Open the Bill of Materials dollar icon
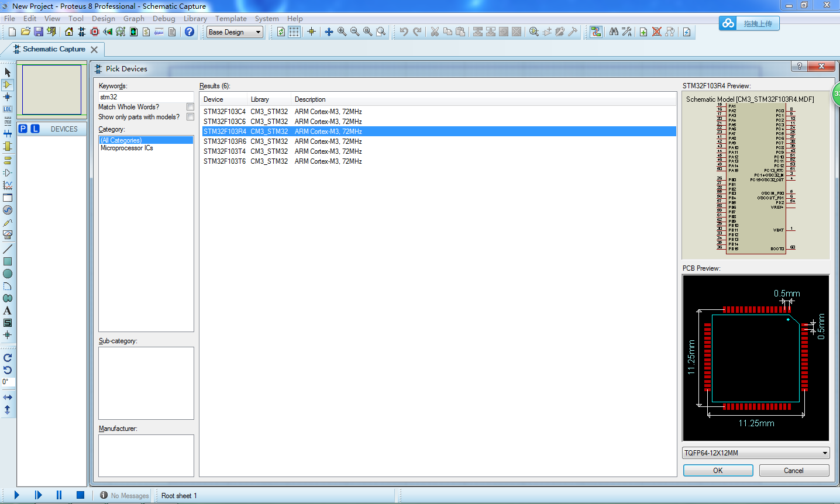The height and width of the screenshot is (504, 840). tap(146, 32)
